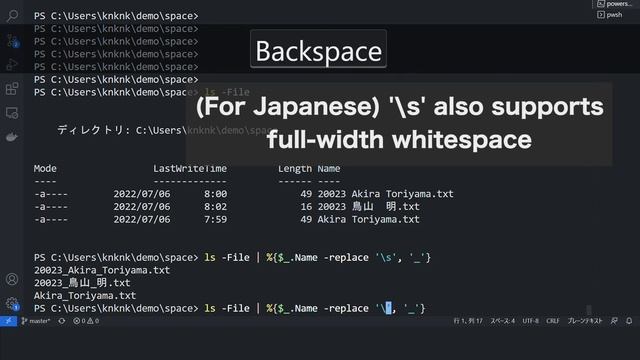Click the output line 20023_鳥山_明.txt
Viewport: 640px width, 360px height.
(82, 283)
